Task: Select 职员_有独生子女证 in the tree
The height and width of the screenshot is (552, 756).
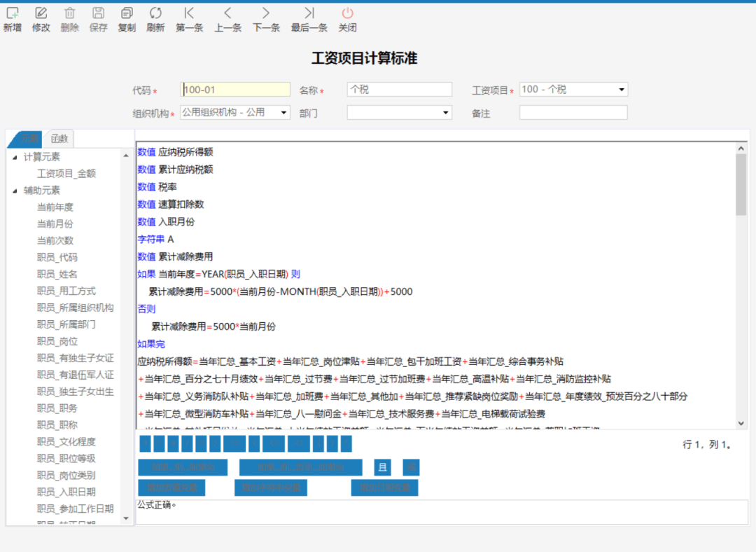Action: click(75, 358)
